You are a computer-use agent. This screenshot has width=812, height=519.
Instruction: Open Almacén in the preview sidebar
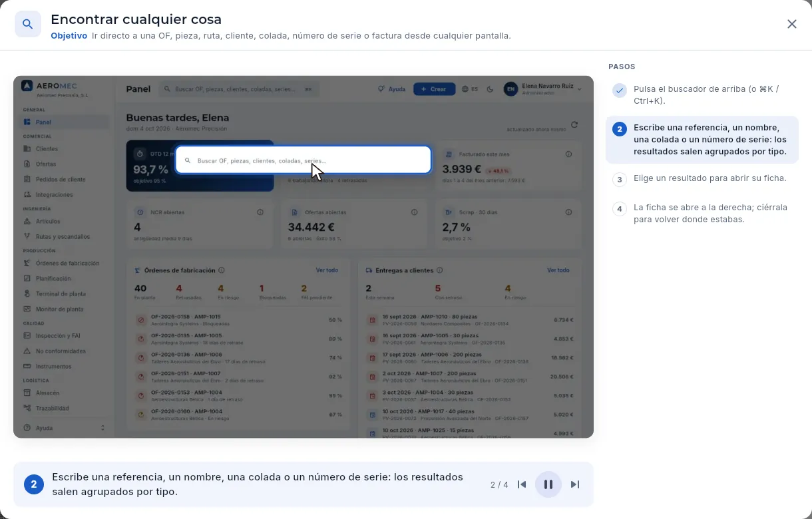65,393
